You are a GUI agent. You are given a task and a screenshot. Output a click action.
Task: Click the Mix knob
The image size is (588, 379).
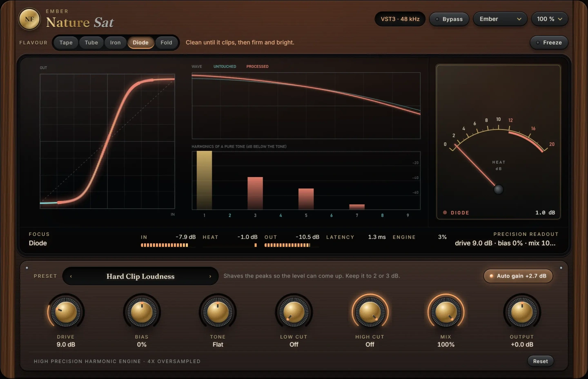click(446, 312)
